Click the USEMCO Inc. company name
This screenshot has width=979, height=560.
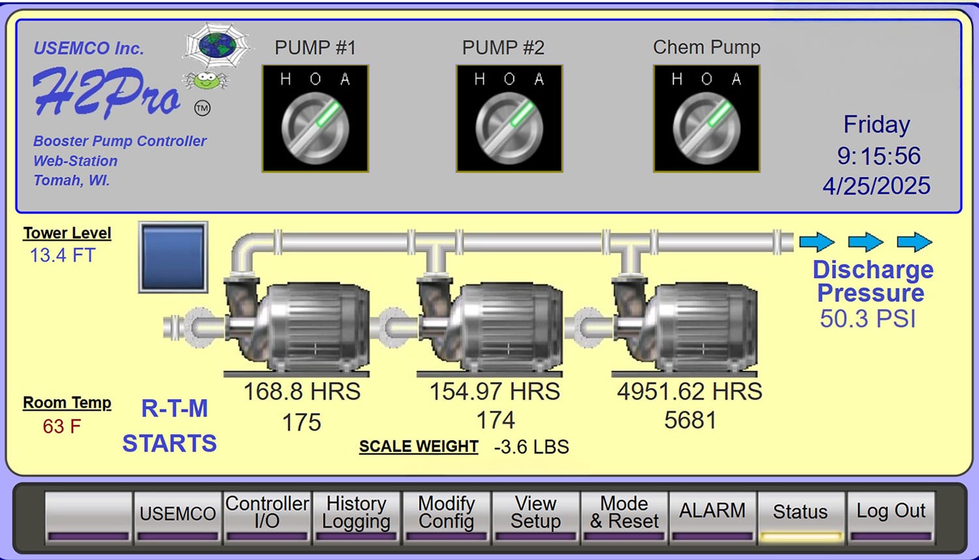click(x=89, y=48)
